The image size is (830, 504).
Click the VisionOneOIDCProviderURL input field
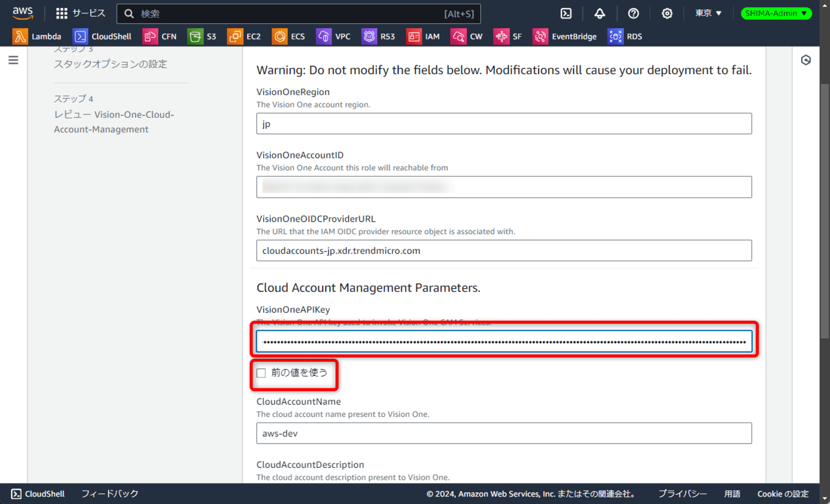pos(504,251)
